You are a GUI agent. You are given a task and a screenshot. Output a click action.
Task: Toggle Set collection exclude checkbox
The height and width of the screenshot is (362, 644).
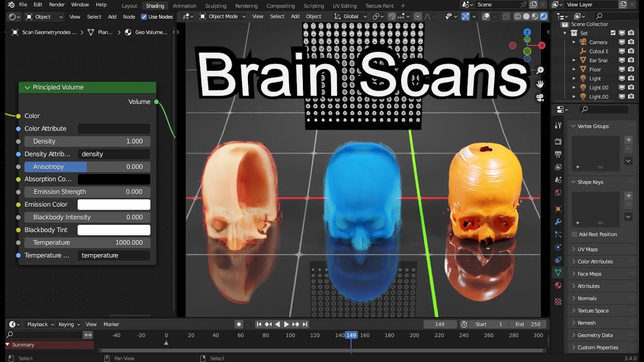point(613,33)
